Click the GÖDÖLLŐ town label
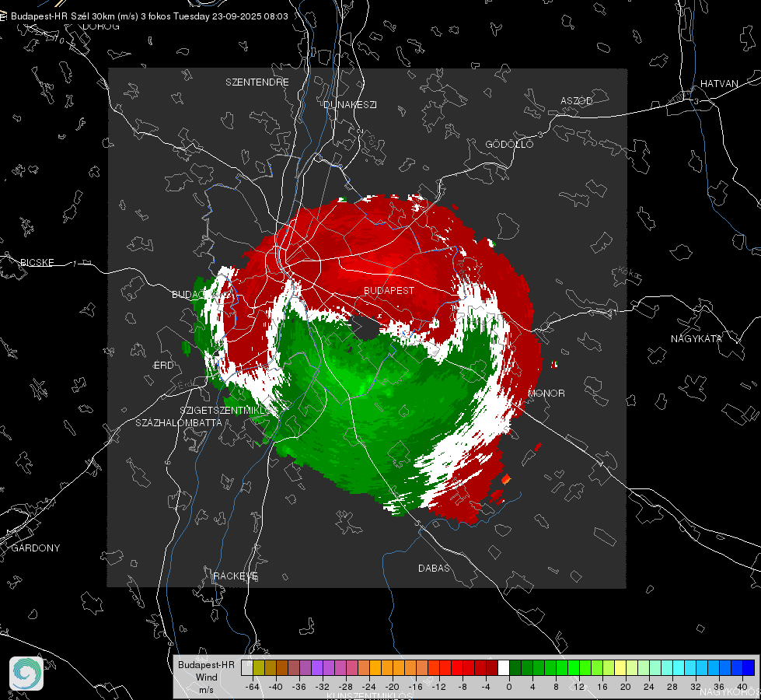 510,144
